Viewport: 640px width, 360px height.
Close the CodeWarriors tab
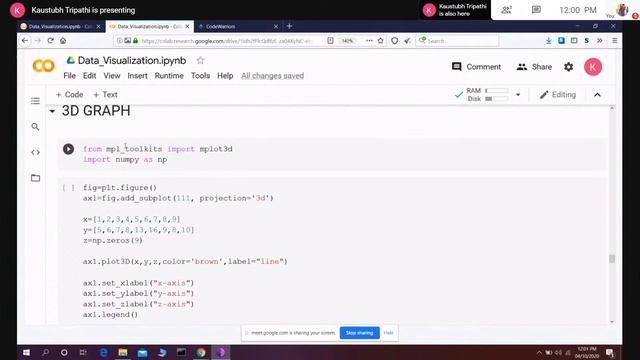pyautogui.click(x=276, y=27)
